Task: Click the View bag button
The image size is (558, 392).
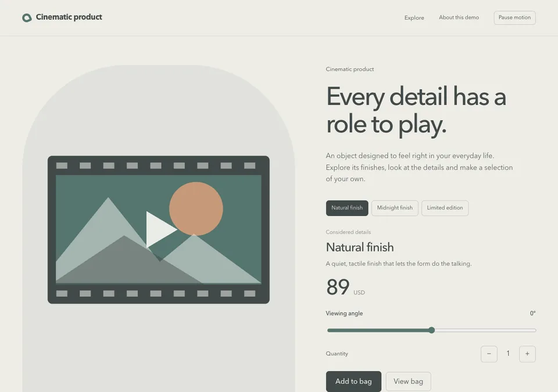Action: (x=408, y=382)
